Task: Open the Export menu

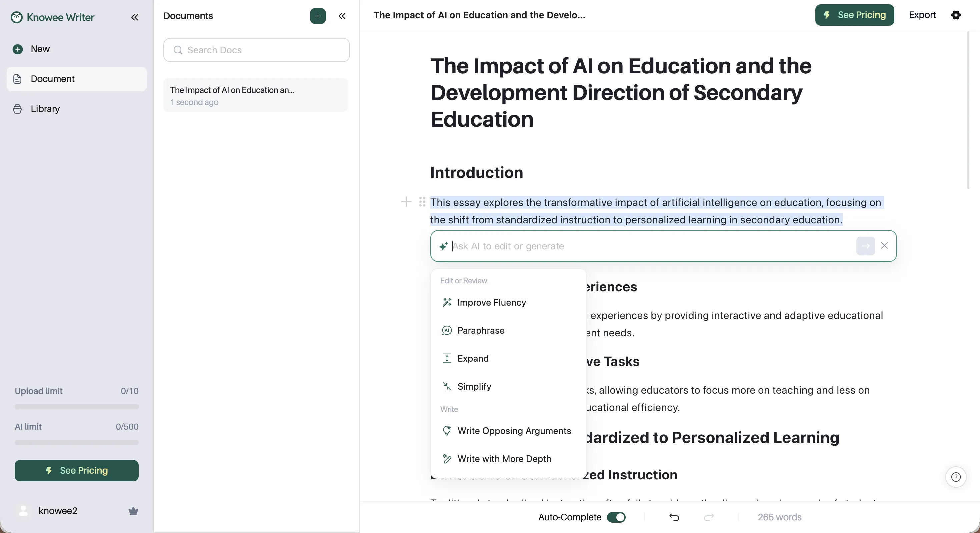Action: (922, 15)
